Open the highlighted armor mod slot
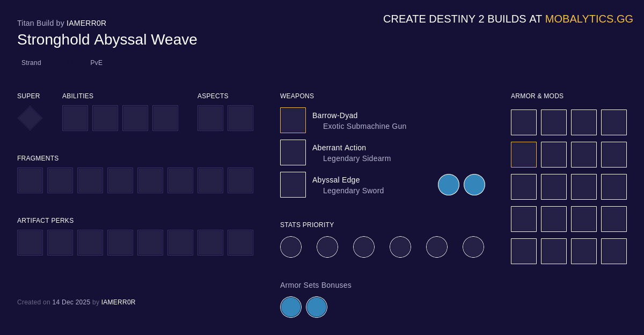This screenshot has width=644, height=335. click(523, 155)
